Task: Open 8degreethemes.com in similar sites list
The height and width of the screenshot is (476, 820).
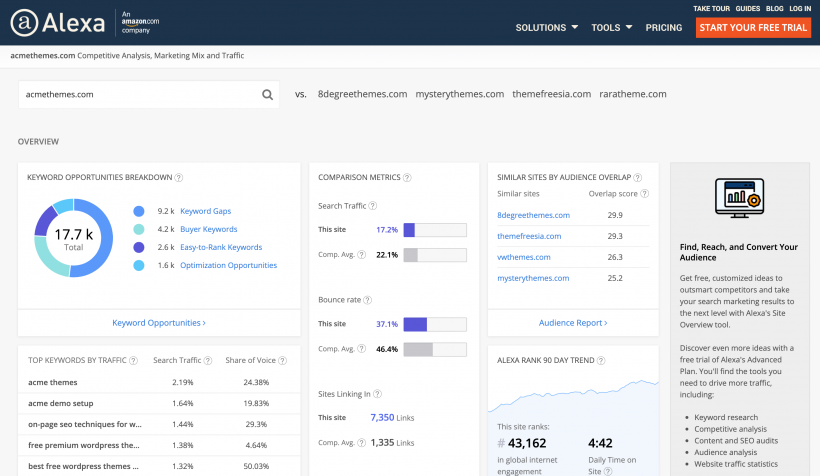Action: [533, 216]
